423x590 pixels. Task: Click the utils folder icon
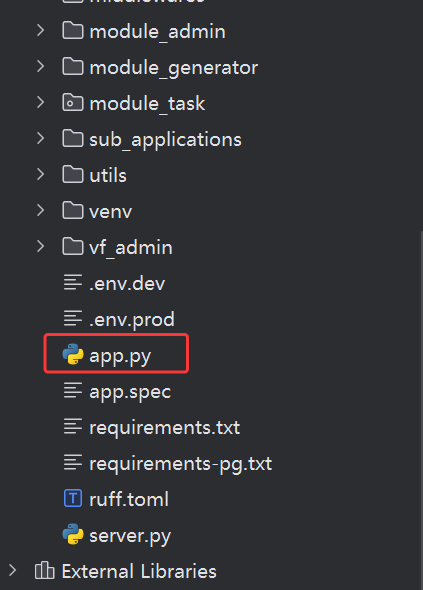(x=73, y=175)
